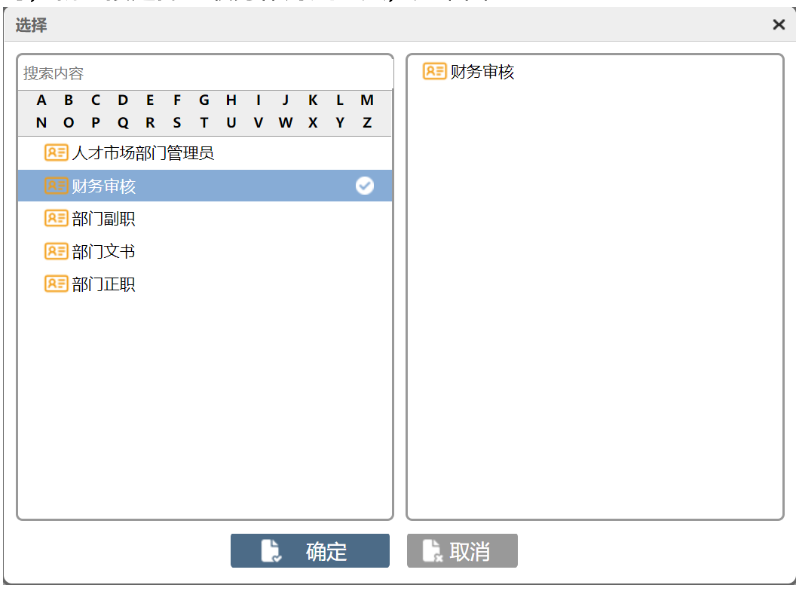Filter list by letter C
The image size is (812, 592).
96,100
